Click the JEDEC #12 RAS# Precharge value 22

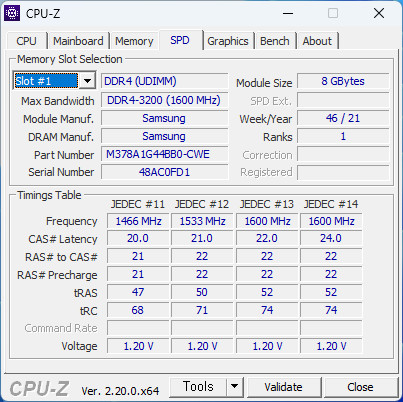(x=202, y=274)
